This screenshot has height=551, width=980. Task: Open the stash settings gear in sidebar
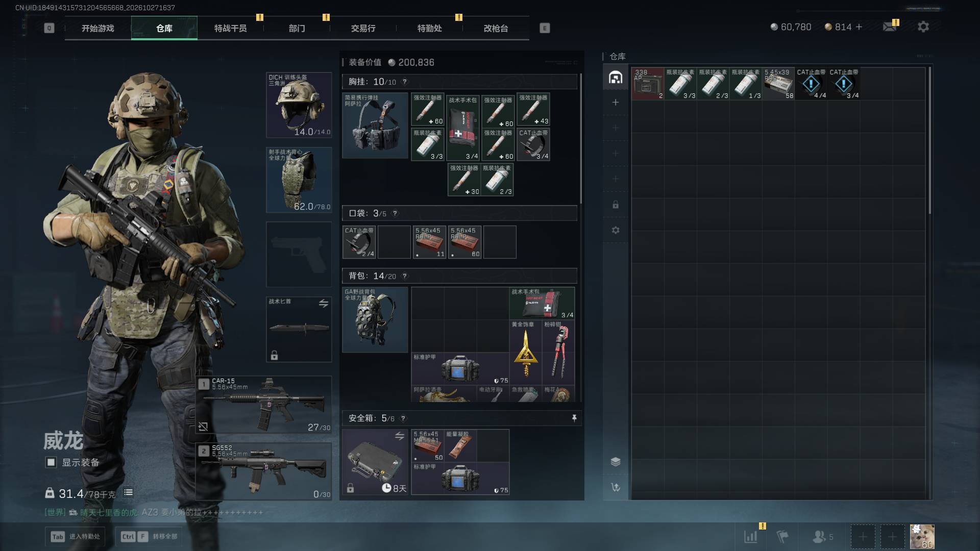pos(616,230)
